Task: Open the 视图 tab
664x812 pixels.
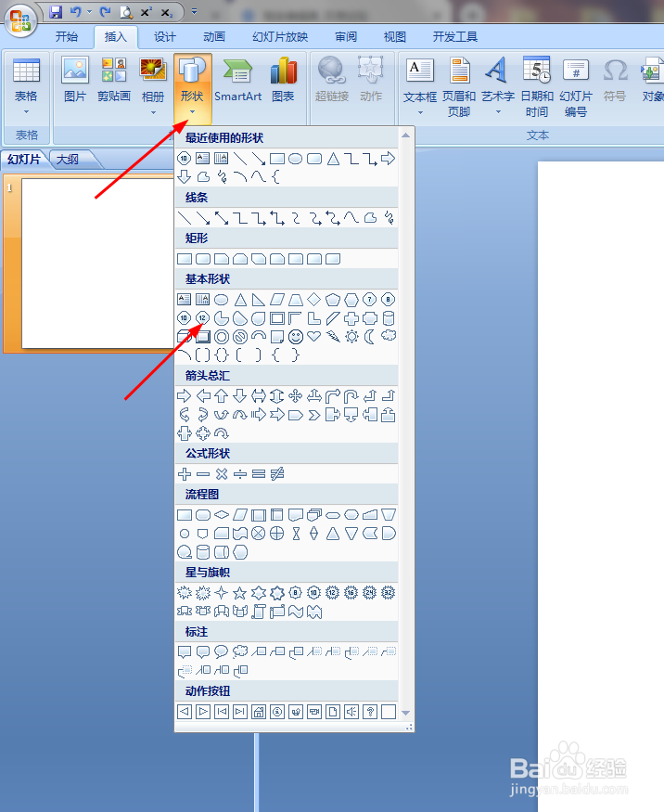Action: click(x=394, y=37)
